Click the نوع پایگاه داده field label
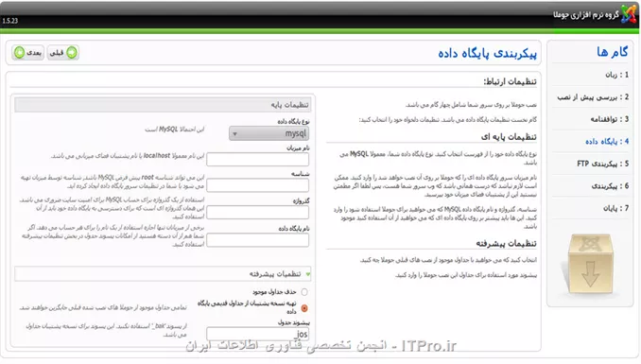The image size is (641, 364). pos(293,121)
